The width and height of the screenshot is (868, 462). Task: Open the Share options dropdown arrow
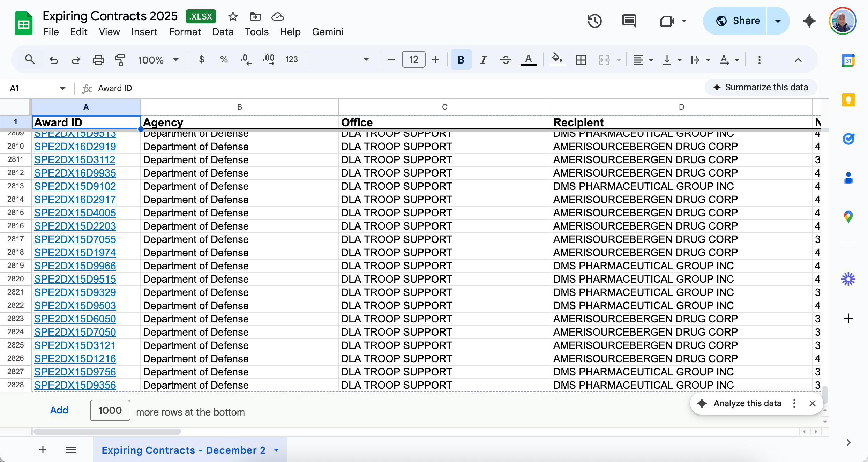coord(778,21)
